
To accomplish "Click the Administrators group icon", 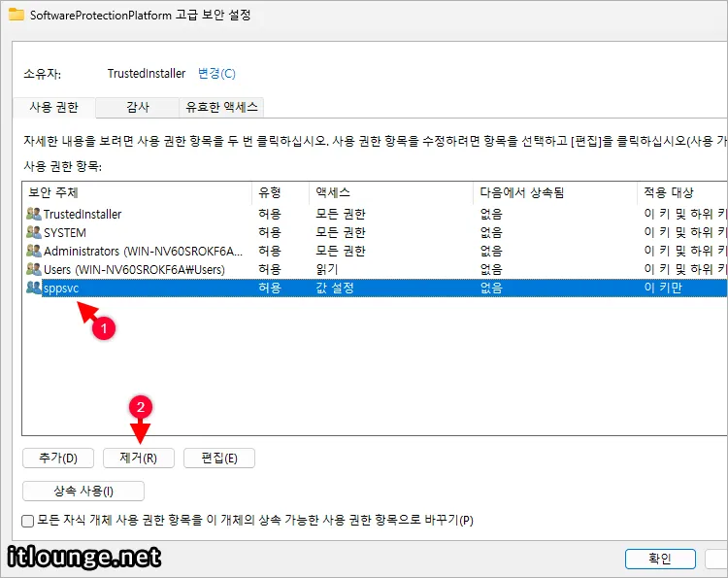I will point(34,251).
